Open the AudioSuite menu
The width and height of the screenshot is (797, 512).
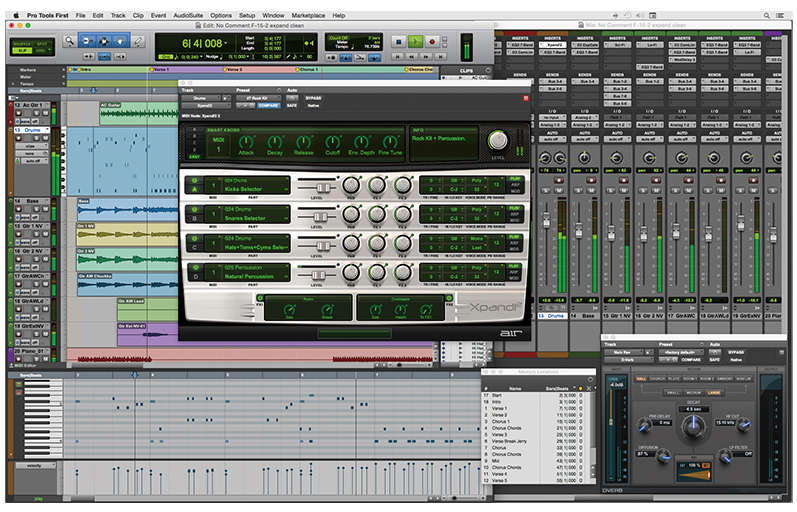click(x=186, y=16)
